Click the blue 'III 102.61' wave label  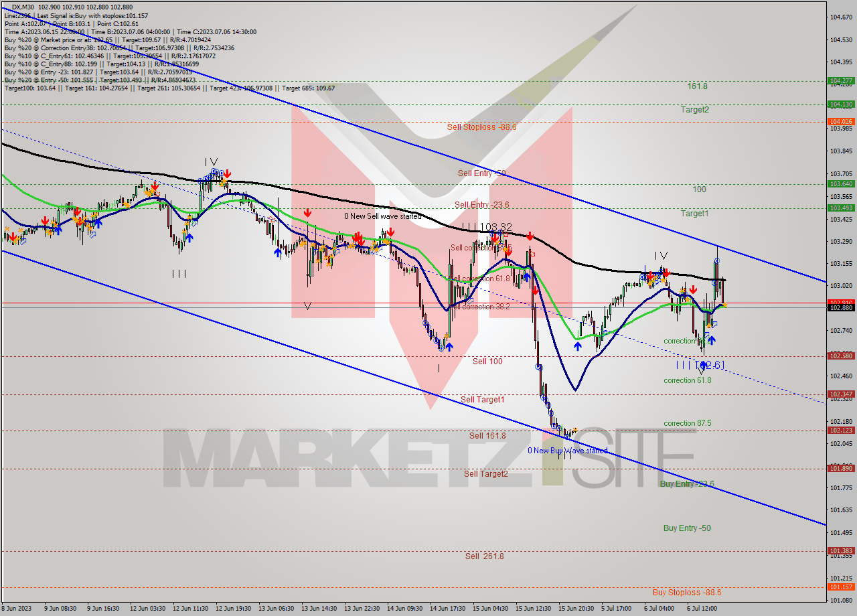click(x=700, y=365)
